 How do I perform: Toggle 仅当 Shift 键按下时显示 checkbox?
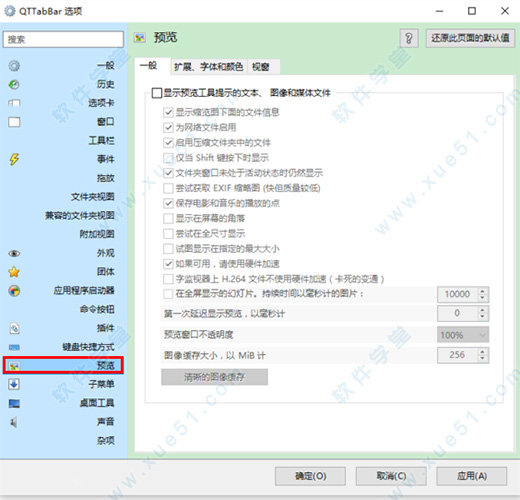(168, 158)
